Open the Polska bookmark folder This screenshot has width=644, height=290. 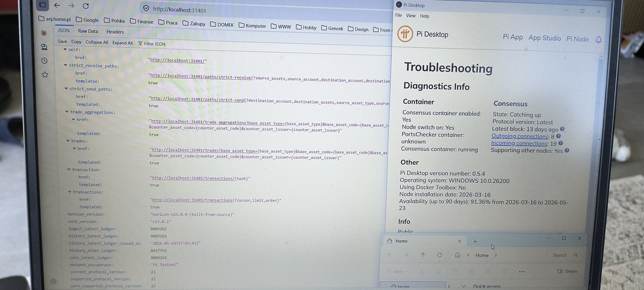pyautogui.click(x=114, y=21)
